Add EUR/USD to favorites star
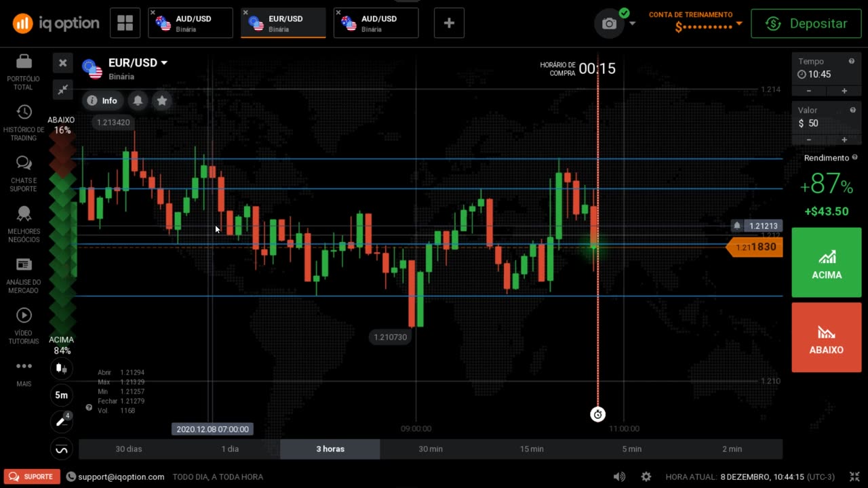The width and height of the screenshot is (868, 488). tap(161, 100)
